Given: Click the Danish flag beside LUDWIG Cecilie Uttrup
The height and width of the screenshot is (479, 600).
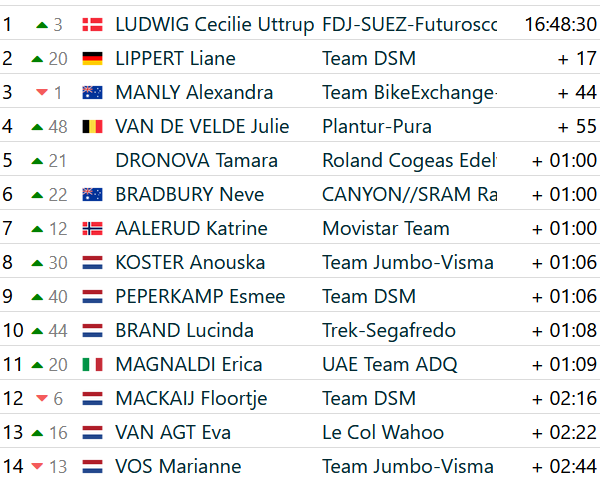Looking at the screenshot, I should 93,25.
